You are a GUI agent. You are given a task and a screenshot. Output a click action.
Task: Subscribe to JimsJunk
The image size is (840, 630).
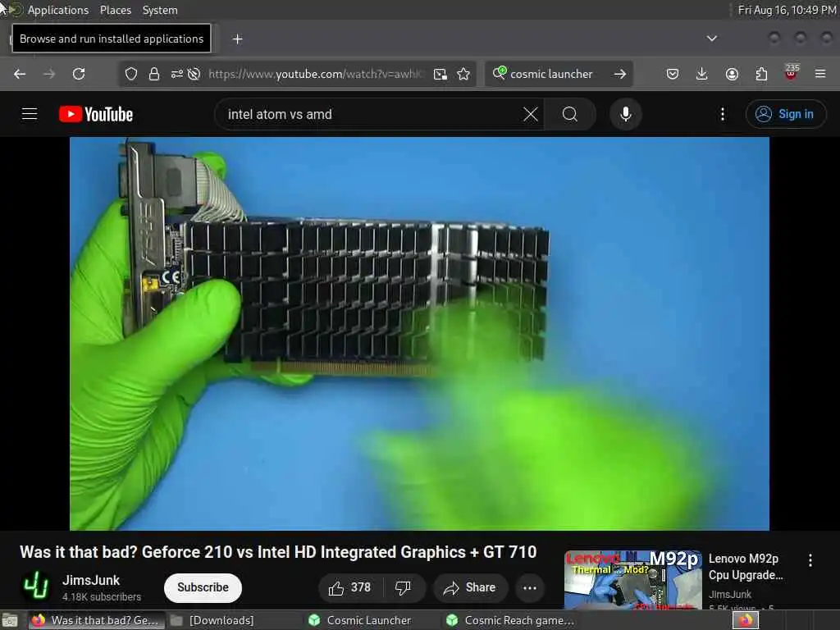[x=203, y=587]
